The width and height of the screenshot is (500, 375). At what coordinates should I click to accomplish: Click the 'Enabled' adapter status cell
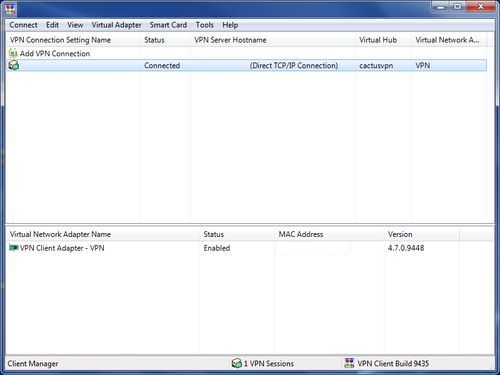coord(217,248)
